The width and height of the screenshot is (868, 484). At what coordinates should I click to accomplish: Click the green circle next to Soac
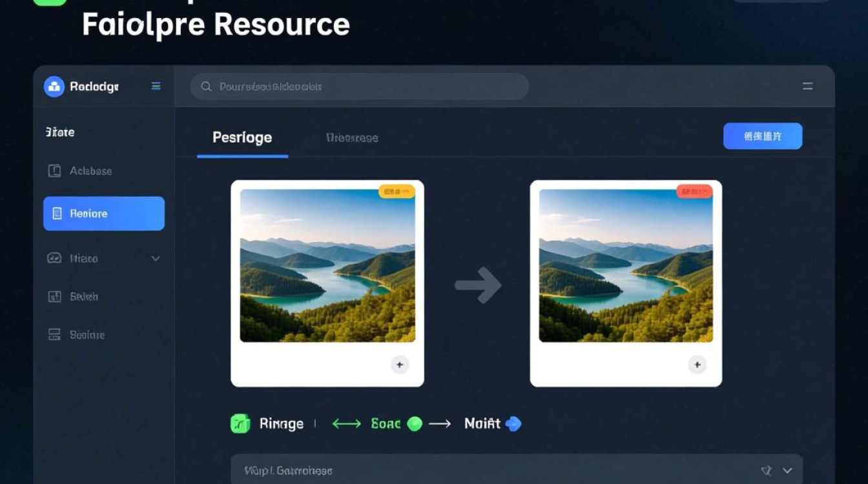415,423
